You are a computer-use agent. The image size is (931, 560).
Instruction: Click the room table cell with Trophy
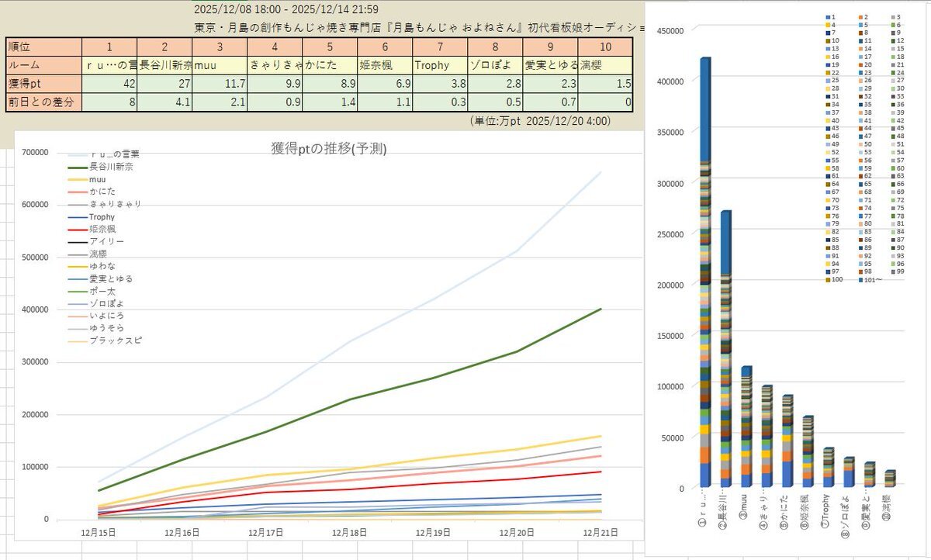[x=439, y=65]
